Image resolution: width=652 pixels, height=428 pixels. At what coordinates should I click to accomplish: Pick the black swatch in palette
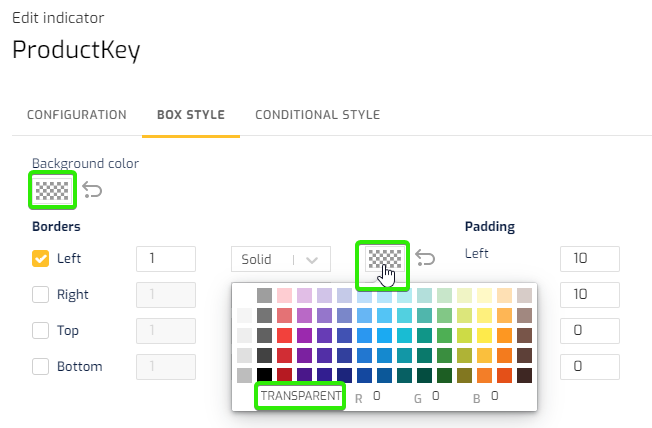[x=264, y=375]
